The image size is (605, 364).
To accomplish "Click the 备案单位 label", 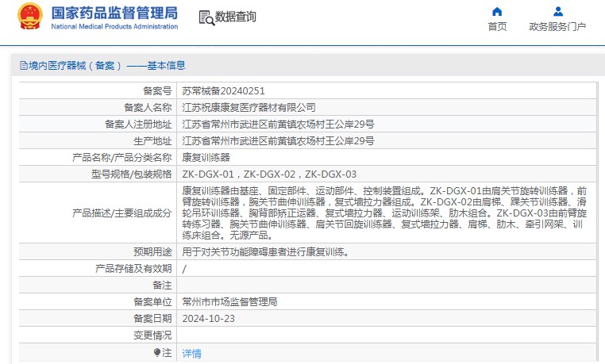I will [x=152, y=301].
